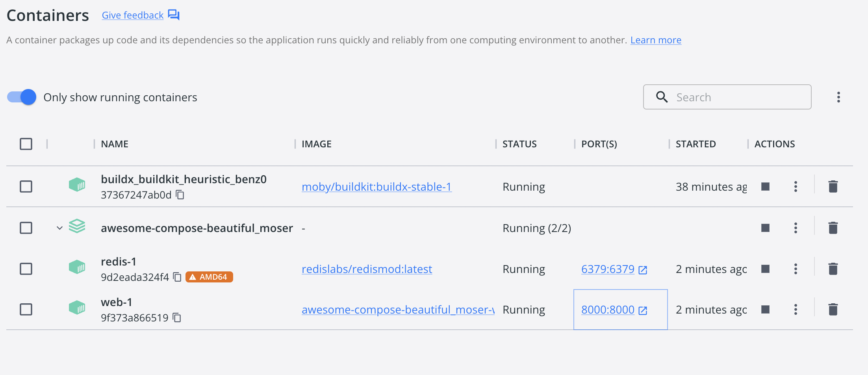
Task: Sort by the STATUS column header
Action: tap(519, 144)
